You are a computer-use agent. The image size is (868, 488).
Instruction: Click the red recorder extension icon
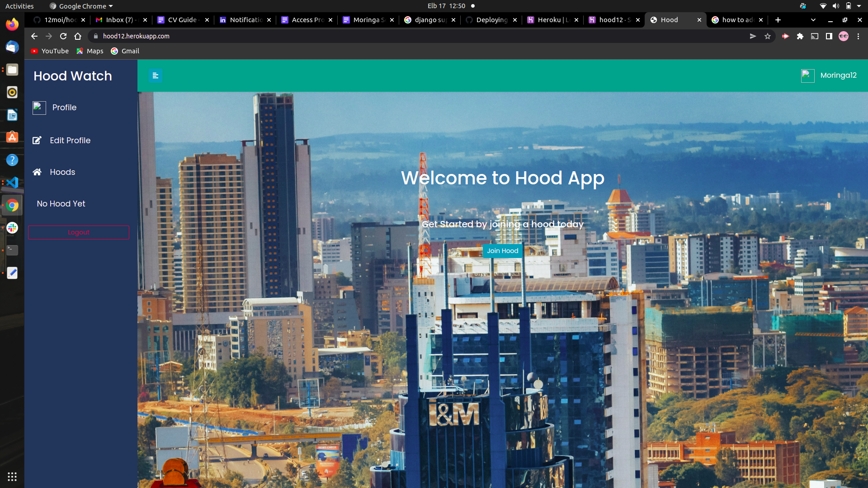click(785, 36)
